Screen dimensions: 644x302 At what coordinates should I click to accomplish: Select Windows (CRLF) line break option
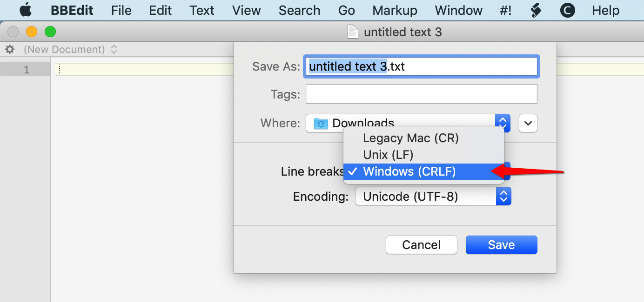click(x=409, y=172)
